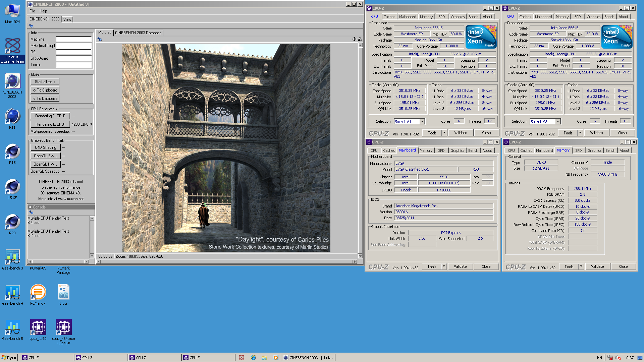Screen dimensions: 644x362
Task: Click the Intel Xeon logo in Socket #1 window
Action: click(481, 37)
